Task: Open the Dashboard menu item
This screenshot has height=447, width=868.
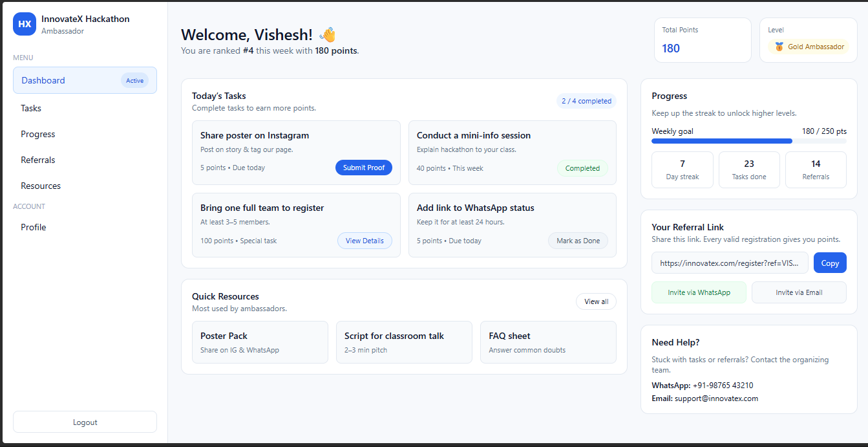Action: (x=85, y=80)
